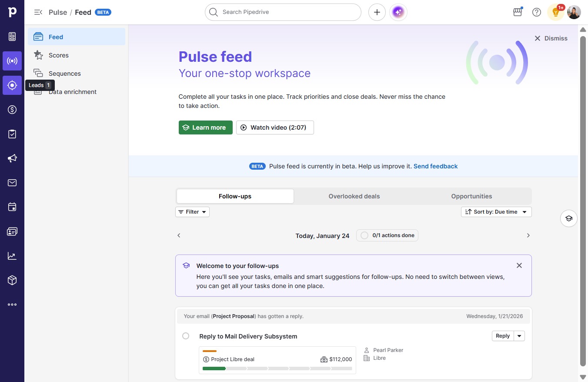Open Projects clipboard-check icon in sidebar

(x=12, y=134)
